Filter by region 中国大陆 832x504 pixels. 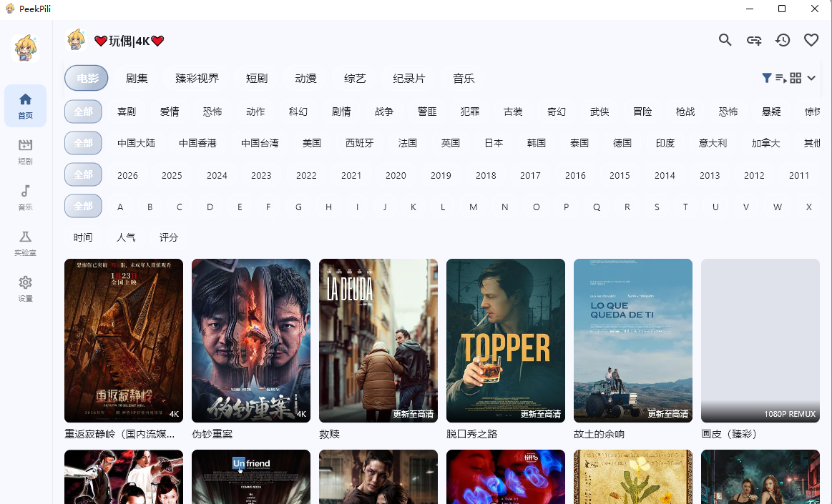click(x=137, y=143)
